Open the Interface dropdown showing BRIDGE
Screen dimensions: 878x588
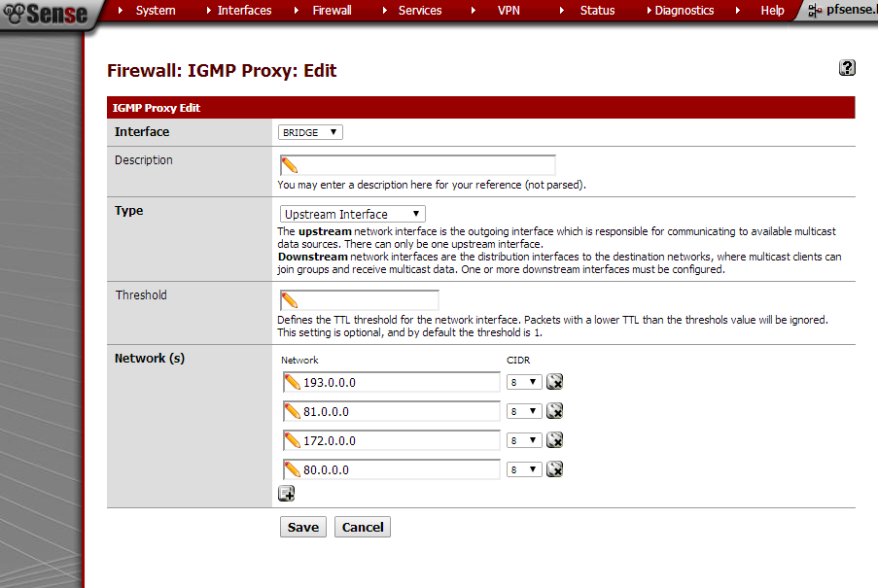point(310,132)
